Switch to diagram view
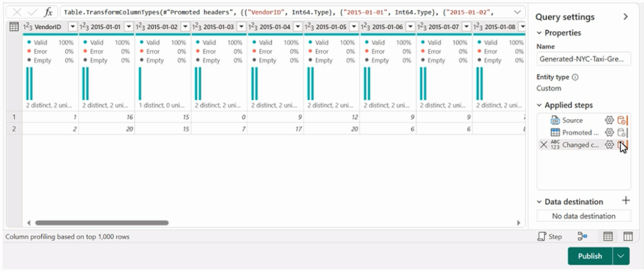Viewport: 644px width, 271px height. click(x=582, y=237)
